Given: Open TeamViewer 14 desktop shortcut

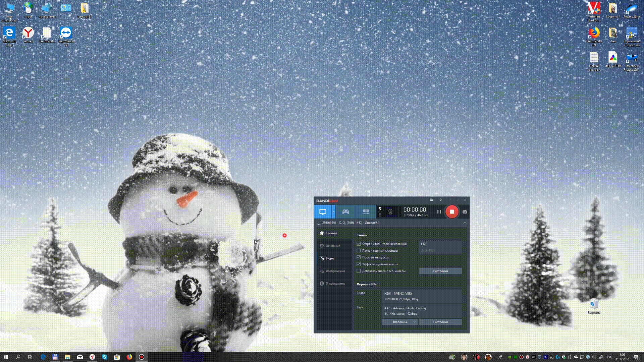Looking at the screenshot, I should pos(66,37).
